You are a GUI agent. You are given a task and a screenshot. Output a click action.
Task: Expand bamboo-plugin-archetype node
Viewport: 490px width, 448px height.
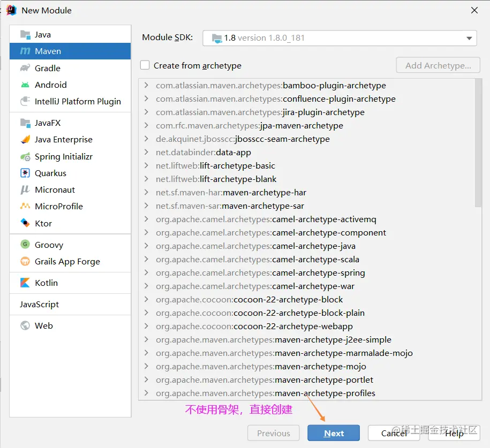click(x=146, y=85)
